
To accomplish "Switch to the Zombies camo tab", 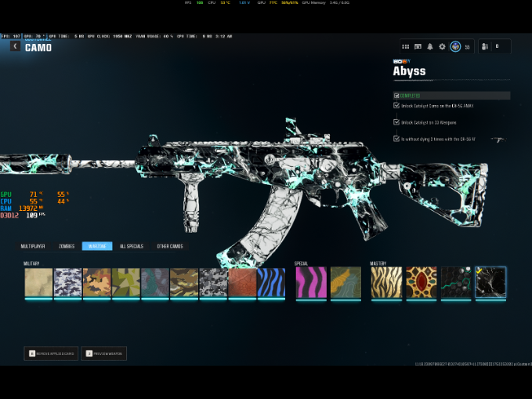I will pos(67,246).
